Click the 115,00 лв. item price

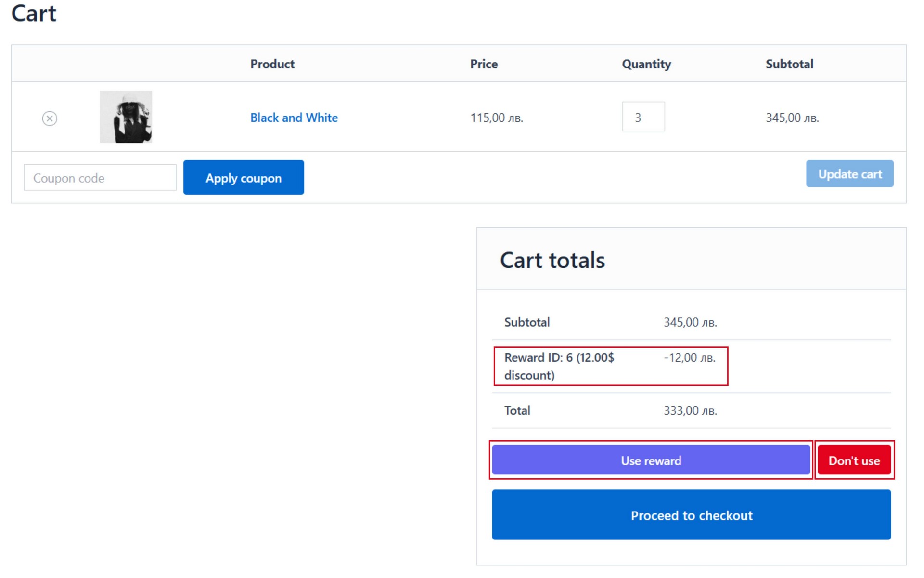[x=496, y=118]
